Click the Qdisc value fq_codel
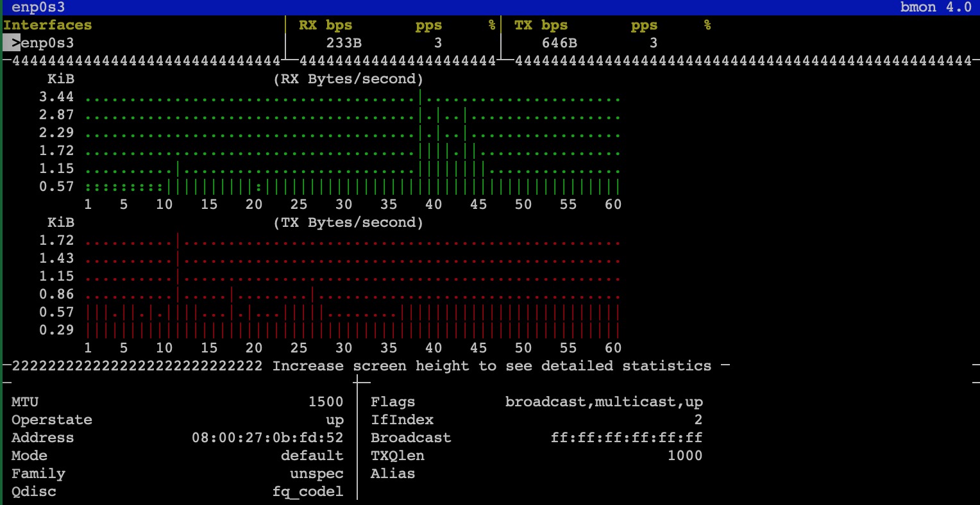This screenshot has height=505, width=980. point(308,492)
